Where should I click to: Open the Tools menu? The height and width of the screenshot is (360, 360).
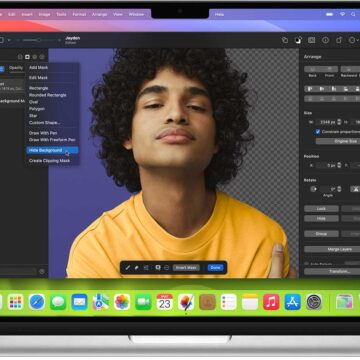click(x=61, y=14)
